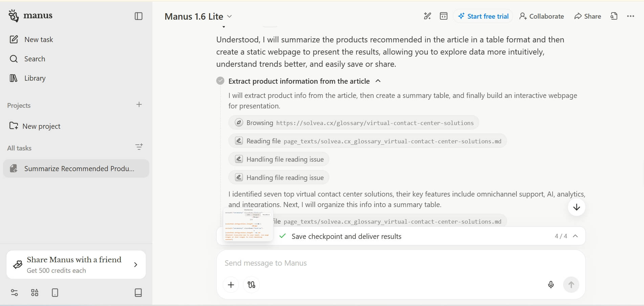Activate the microphone voice input
Viewport: 644px width, 306px height.
coord(551,285)
